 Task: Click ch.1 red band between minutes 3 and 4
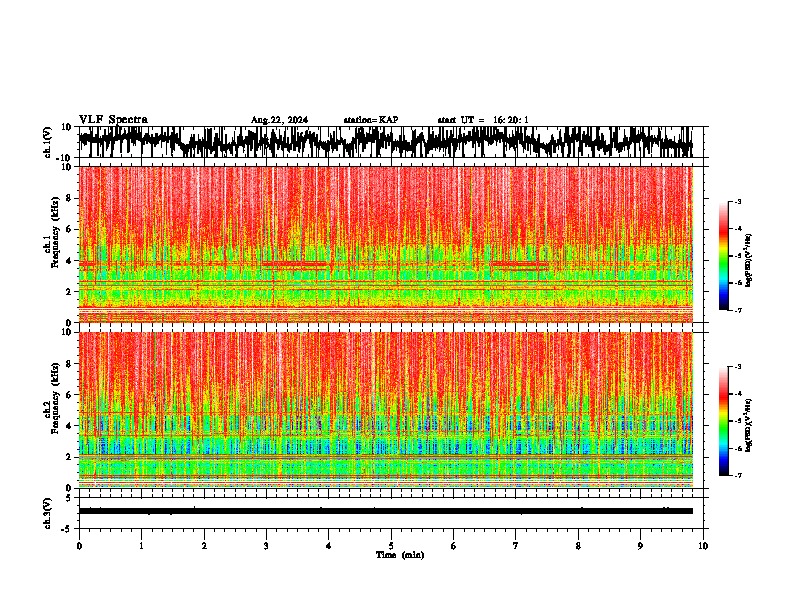[295, 264]
